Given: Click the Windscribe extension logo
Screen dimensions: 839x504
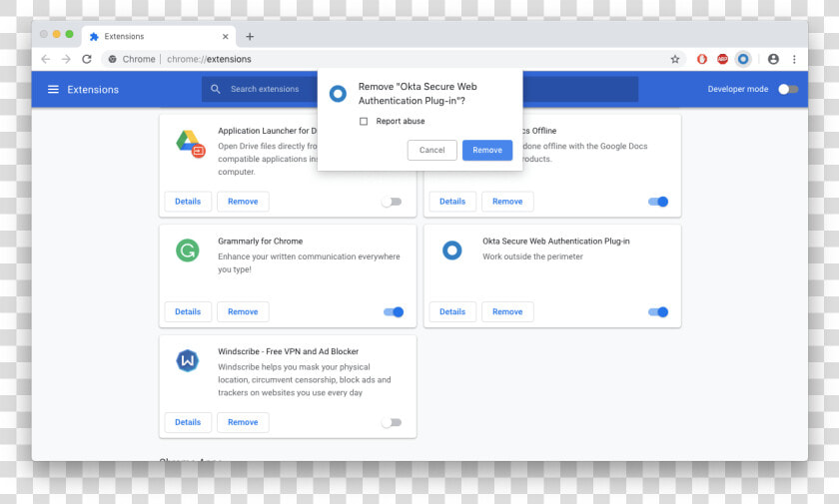Looking at the screenshot, I should point(188,360).
